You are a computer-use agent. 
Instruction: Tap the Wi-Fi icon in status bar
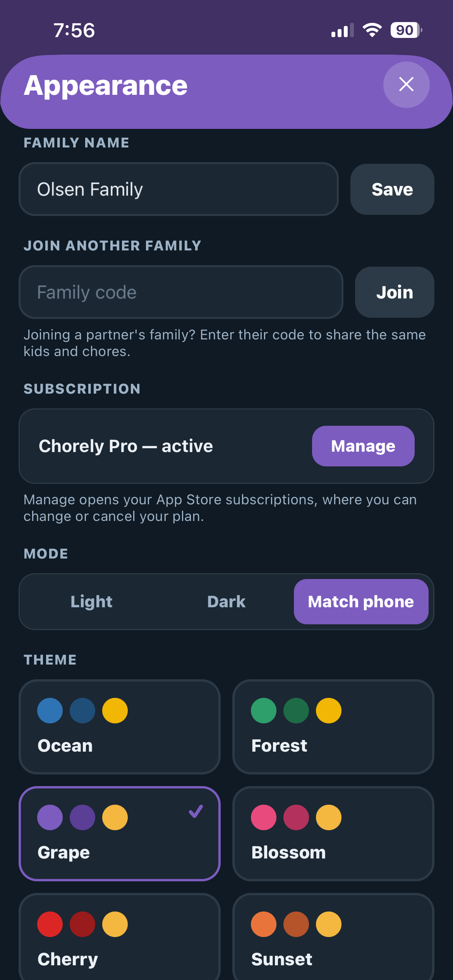372,30
